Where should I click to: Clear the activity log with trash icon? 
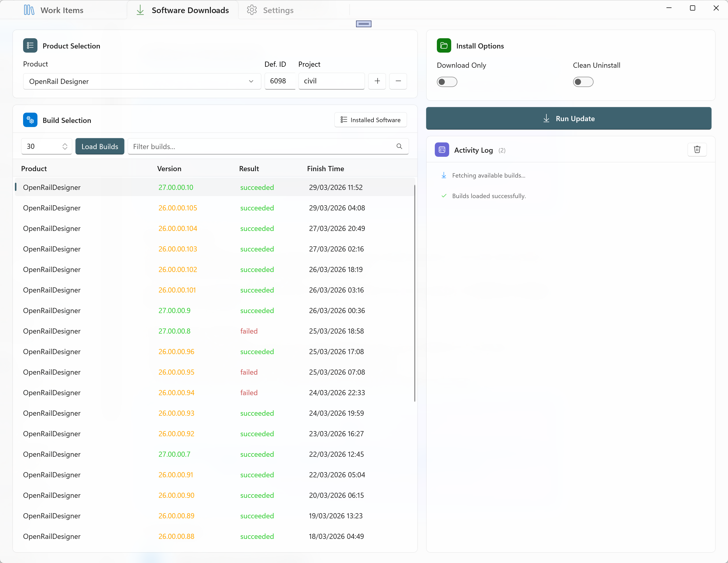pyautogui.click(x=697, y=149)
